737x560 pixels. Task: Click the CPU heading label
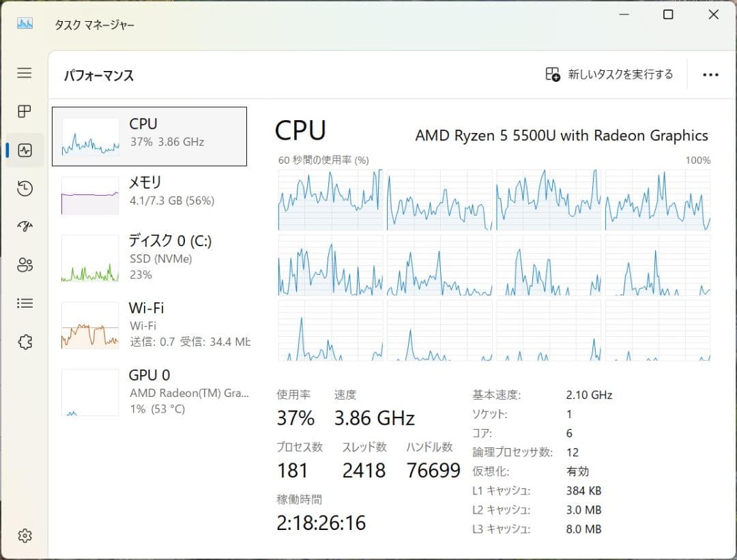(299, 130)
